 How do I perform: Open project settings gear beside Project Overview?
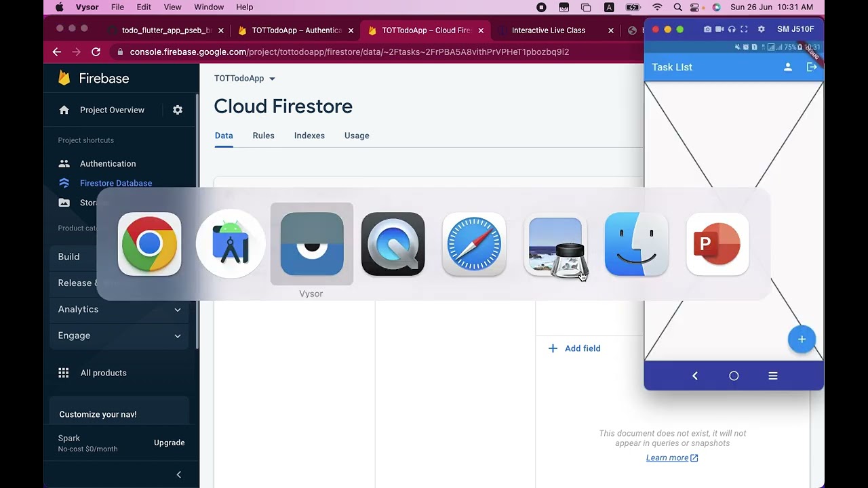[178, 110]
